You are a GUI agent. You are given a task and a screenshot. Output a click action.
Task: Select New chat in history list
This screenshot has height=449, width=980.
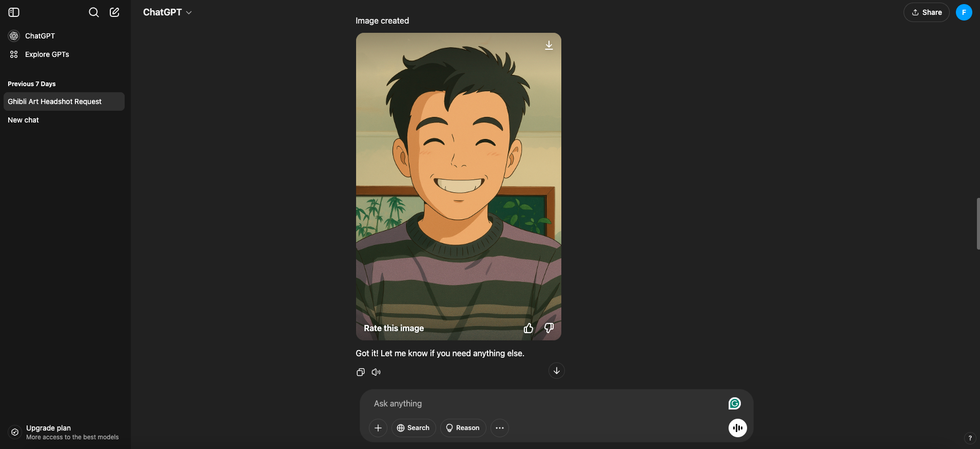[x=24, y=120]
